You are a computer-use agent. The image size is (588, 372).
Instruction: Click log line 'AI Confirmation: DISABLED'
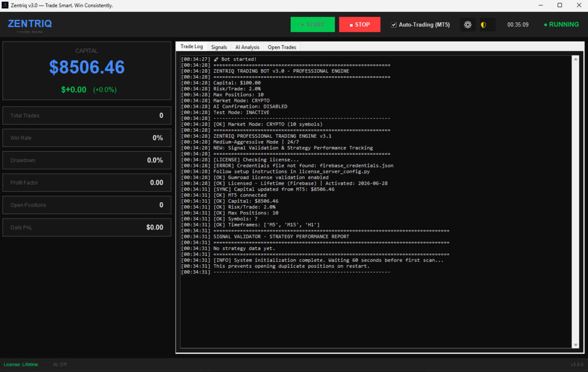[x=234, y=107]
